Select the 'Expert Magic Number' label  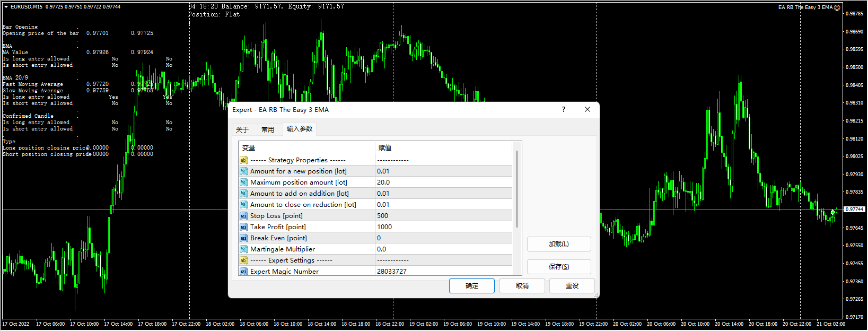coord(284,271)
